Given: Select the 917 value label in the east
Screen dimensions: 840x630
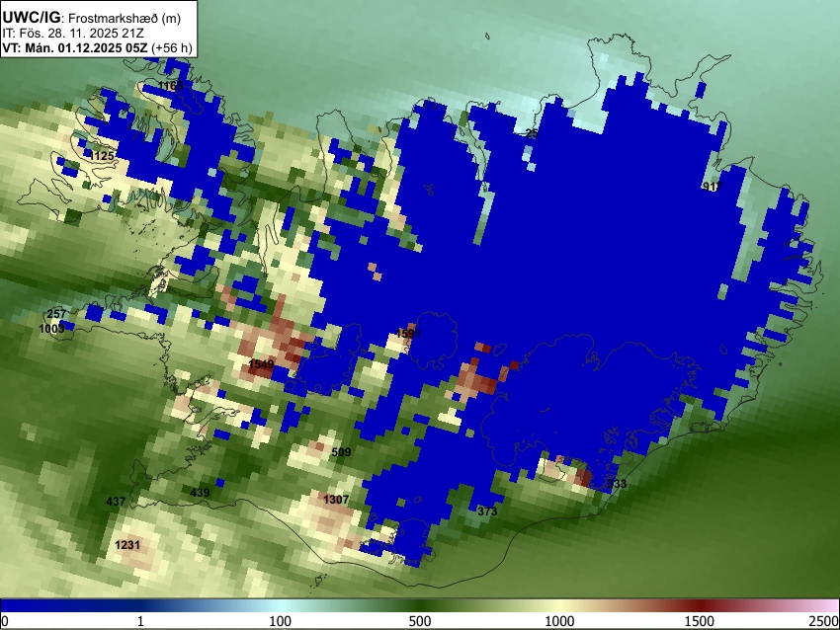Looking at the screenshot, I should pyautogui.click(x=712, y=187).
